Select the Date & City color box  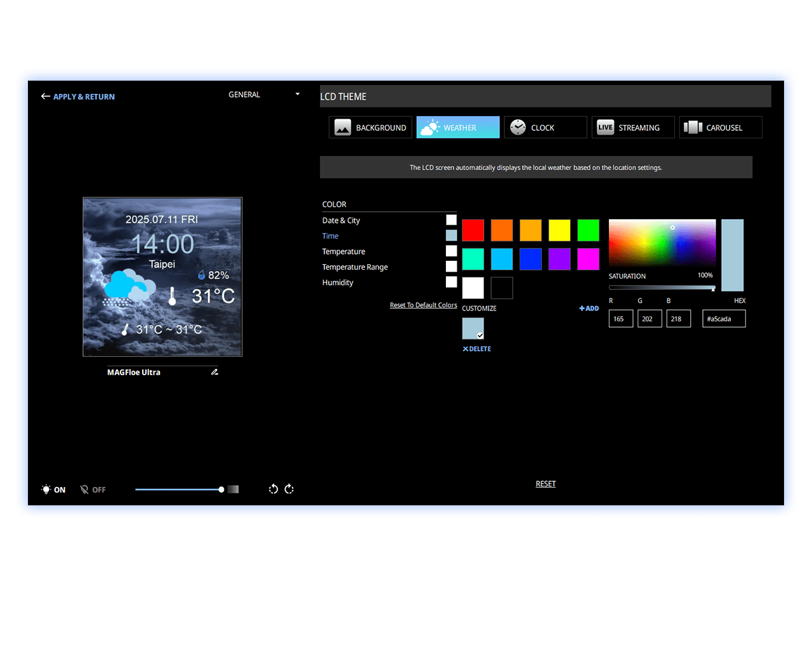pos(451,220)
